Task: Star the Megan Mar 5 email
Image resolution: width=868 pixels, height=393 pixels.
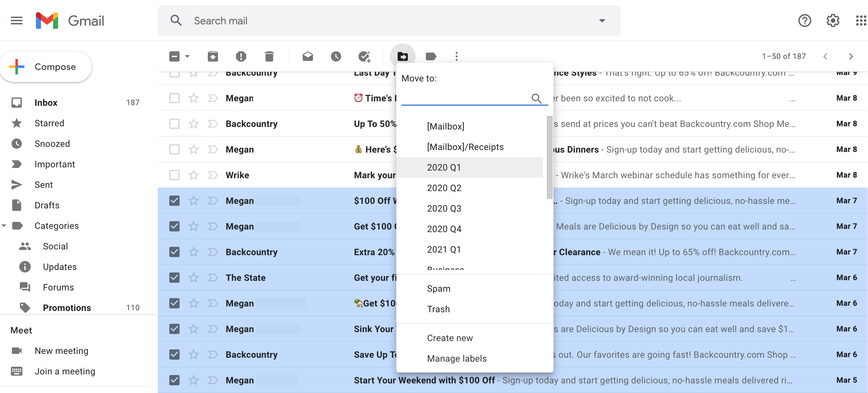Action: point(193,380)
